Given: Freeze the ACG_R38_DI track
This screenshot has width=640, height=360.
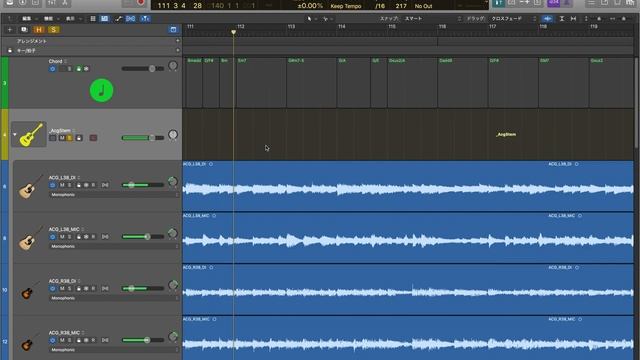Looking at the screenshot, I should point(86,289).
